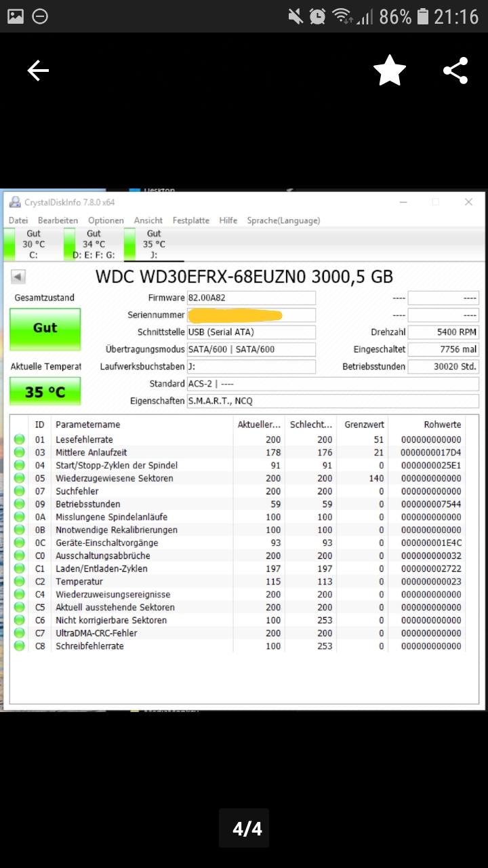Viewport: 488px width, 868px height.
Task: Tap the back arrow in viewer
Action: (38, 71)
